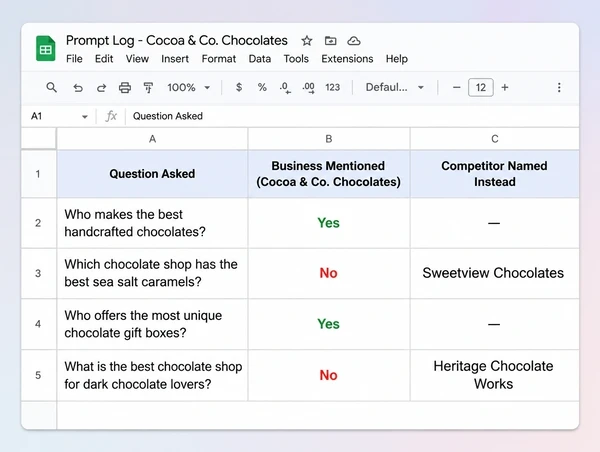The height and width of the screenshot is (452, 600).
Task: Select the Business Mentioned header cell
Action: click(x=329, y=174)
